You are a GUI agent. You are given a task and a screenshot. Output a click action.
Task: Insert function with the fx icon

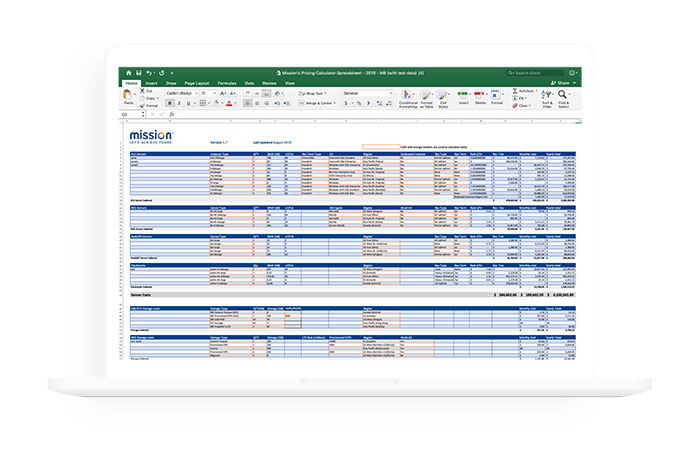[171, 114]
